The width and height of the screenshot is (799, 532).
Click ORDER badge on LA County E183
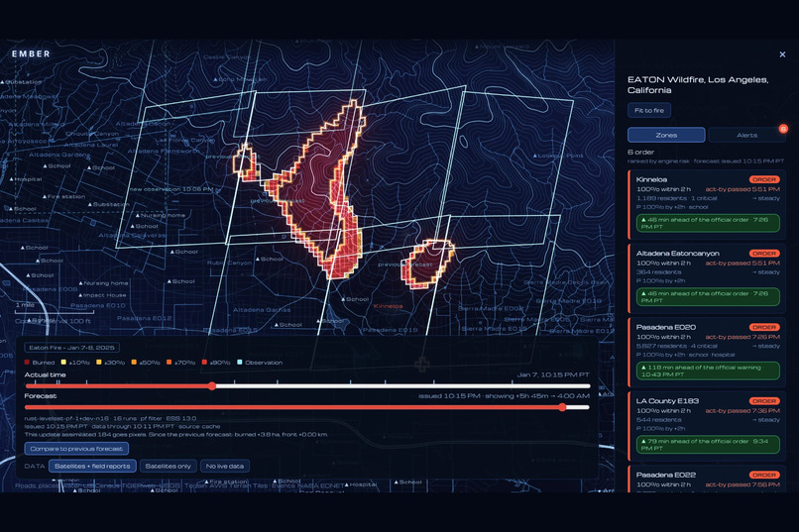click(x=764, y=401)
